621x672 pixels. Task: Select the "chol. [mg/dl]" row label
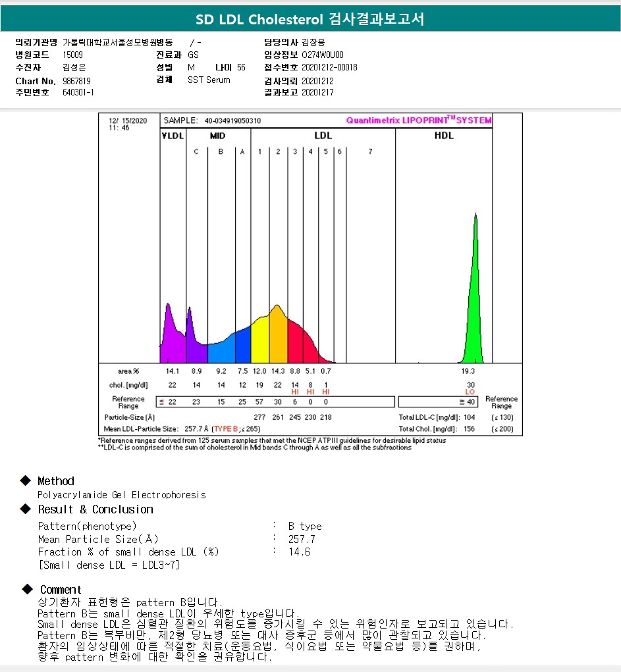(x=128, y=385)
